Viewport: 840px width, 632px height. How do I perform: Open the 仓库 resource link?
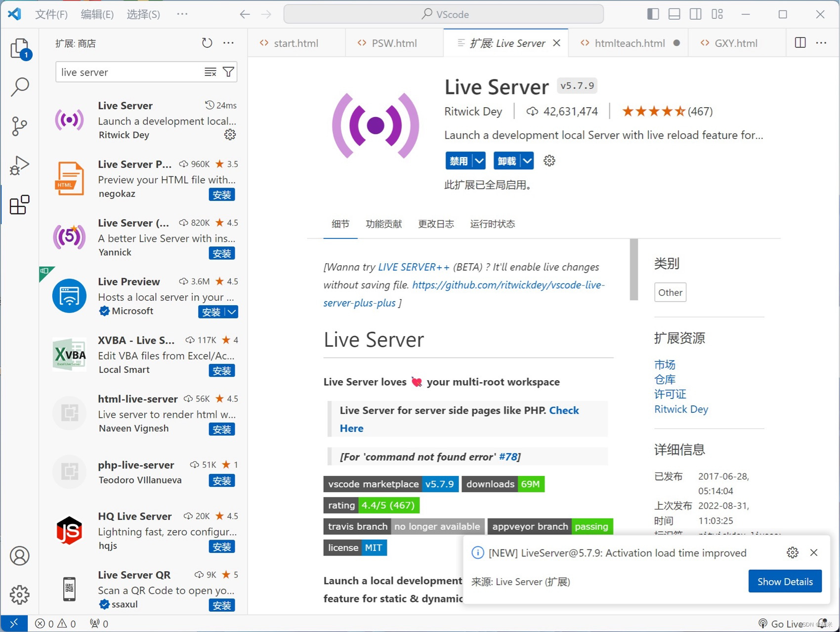tap(665, 379)
